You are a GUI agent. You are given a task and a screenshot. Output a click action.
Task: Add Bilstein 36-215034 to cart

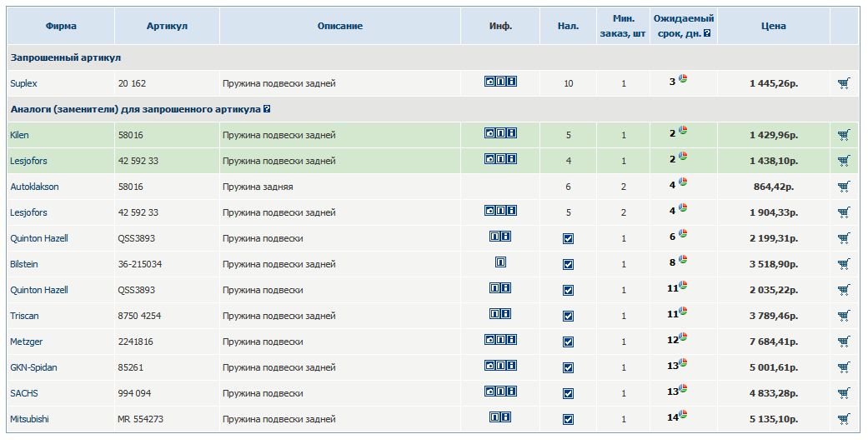[844, 264]
